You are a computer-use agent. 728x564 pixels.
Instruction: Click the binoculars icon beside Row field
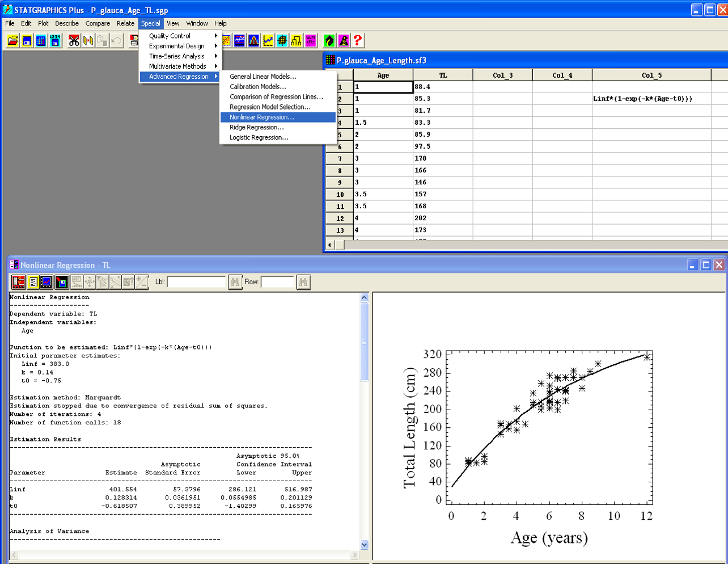point(303,282)
